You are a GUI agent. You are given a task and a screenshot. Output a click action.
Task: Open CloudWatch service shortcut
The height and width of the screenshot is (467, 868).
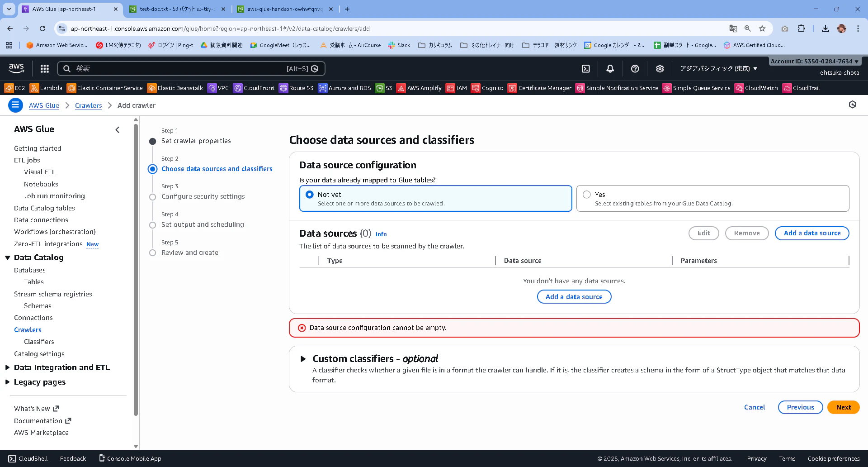[x=756, y=88]
